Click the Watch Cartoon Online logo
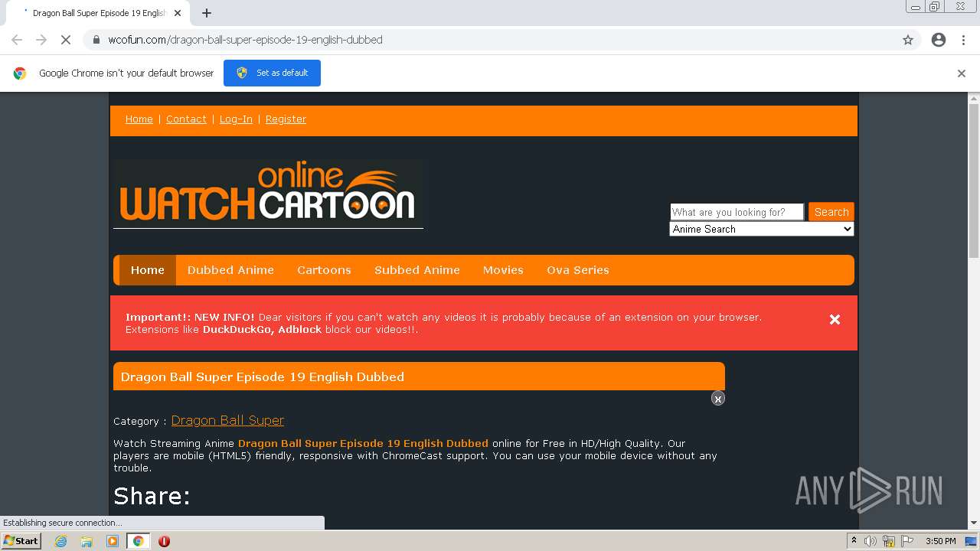This screenshot has width=980, height=551. point(268,194)
